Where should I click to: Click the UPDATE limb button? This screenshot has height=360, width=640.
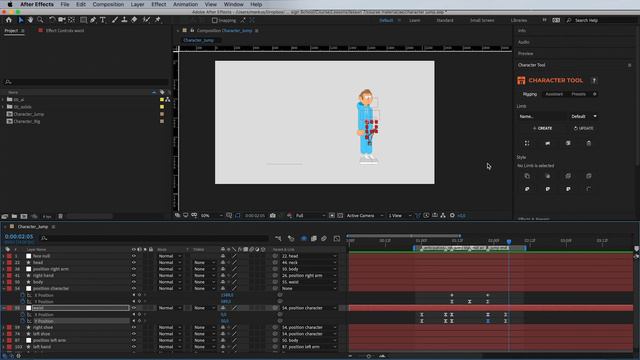click(x=584, y=128)
